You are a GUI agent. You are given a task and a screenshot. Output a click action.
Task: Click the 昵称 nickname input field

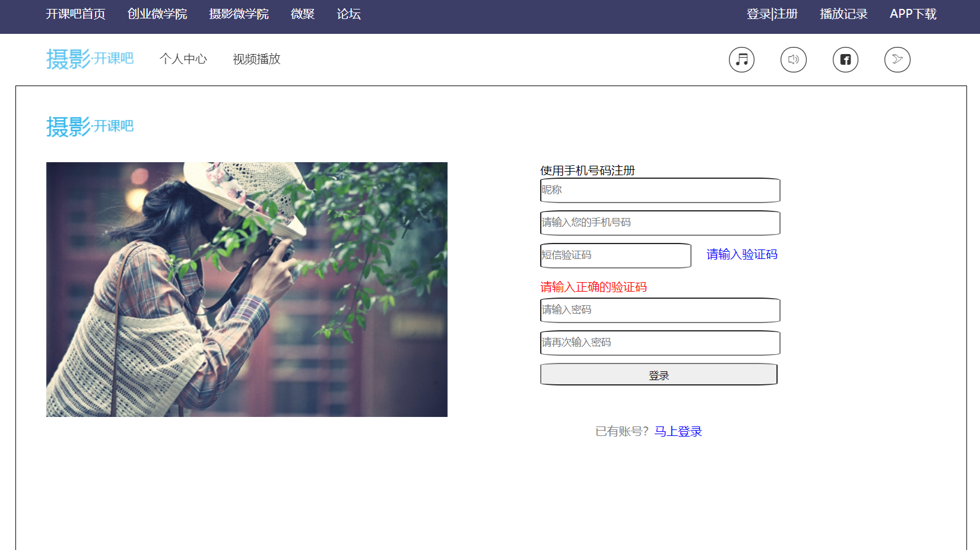pos(659,190)
